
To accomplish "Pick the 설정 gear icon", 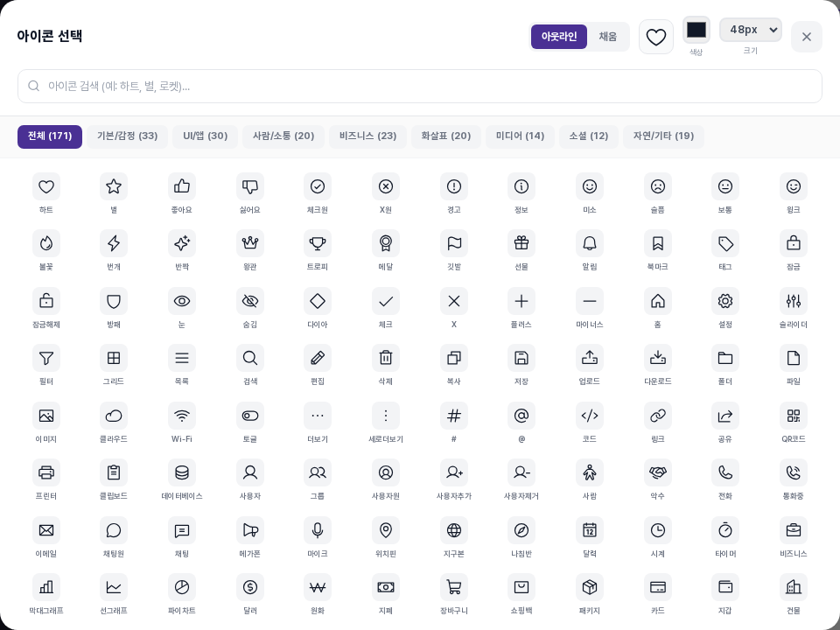I will 724,301.
